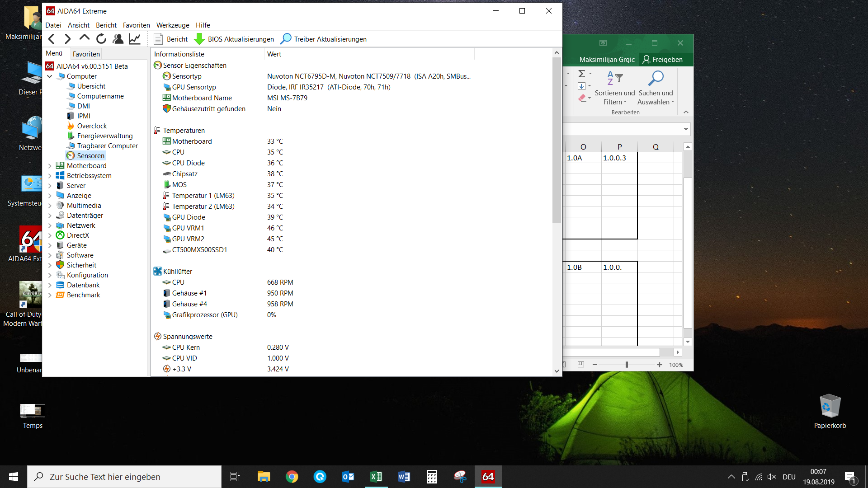Navigate back with the left arrow icon

[52, 39]
